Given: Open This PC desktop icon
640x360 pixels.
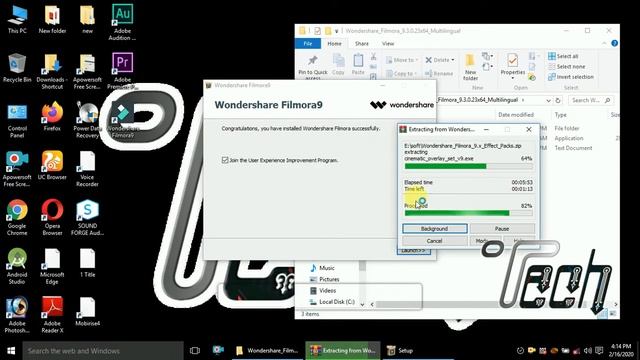Looking at the screenshot, I should pos(17,20).
